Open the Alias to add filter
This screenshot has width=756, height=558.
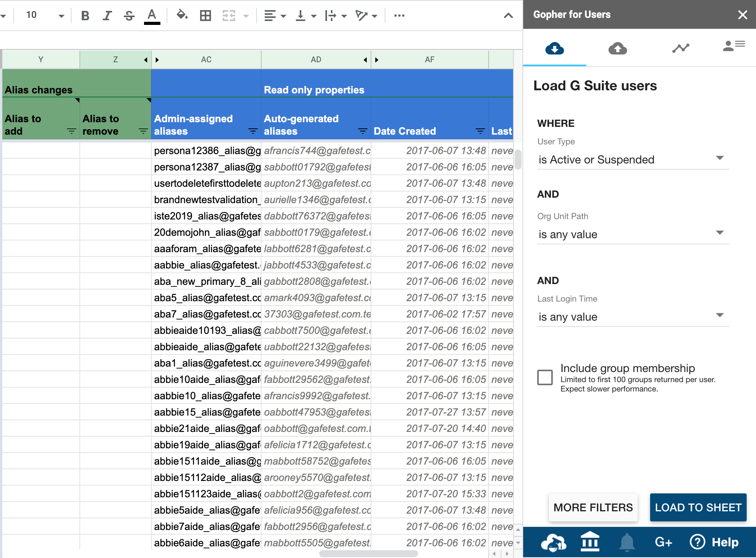pyautogui.click(x=71, y=131)
